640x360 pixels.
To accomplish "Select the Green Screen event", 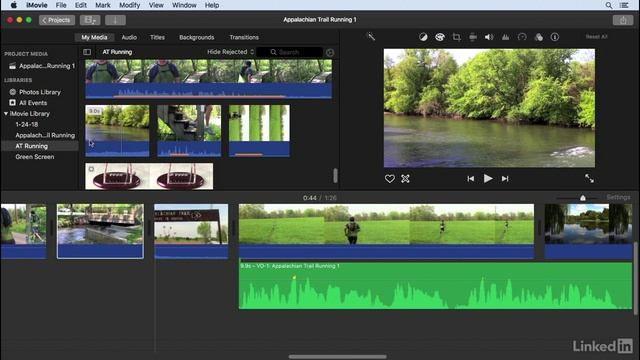I will 35,157.
